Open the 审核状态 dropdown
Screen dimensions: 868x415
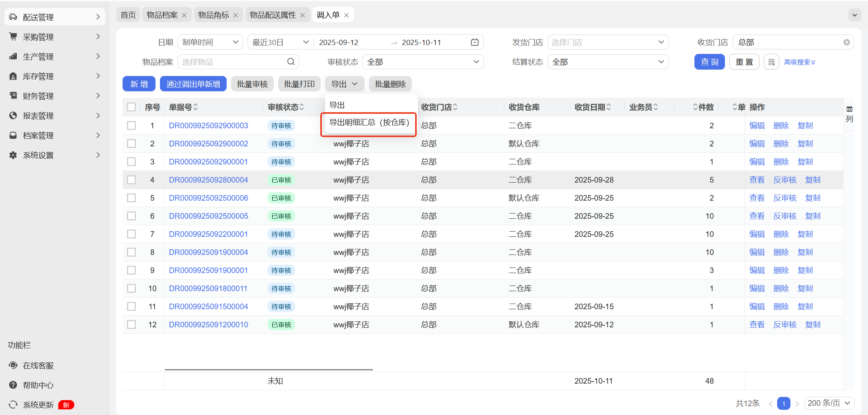[x=423, y=62]
